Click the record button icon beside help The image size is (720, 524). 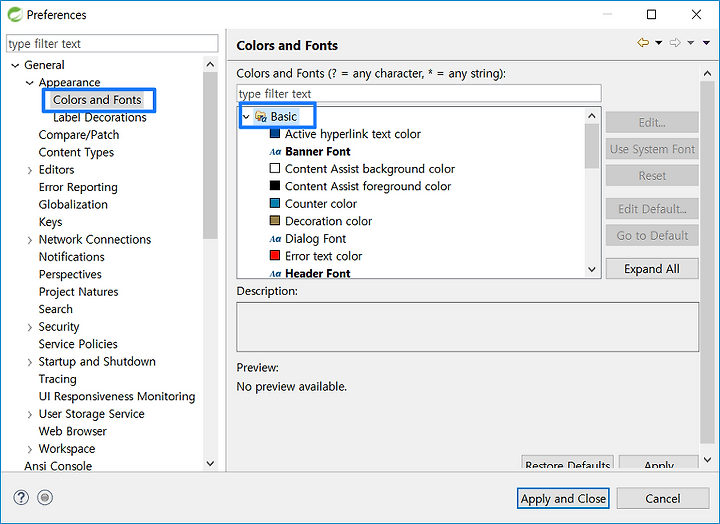pyautogui.click(x=45, y=497)
